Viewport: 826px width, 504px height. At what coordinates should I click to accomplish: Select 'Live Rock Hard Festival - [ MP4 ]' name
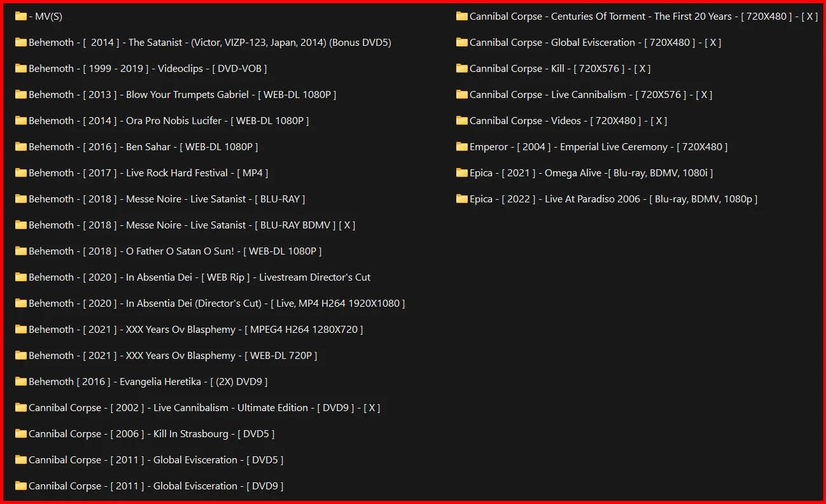click(148, 173)
